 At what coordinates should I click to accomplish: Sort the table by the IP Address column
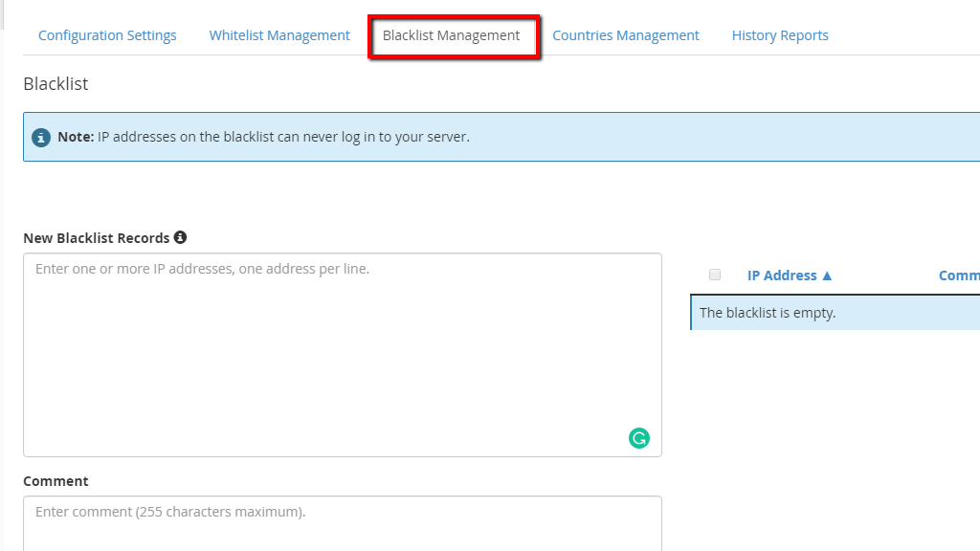coord(782,275)
